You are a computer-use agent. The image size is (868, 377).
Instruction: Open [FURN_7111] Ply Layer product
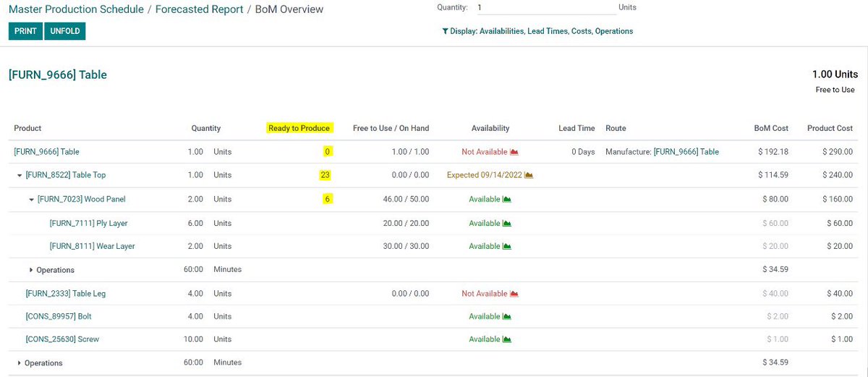point(88,224)
